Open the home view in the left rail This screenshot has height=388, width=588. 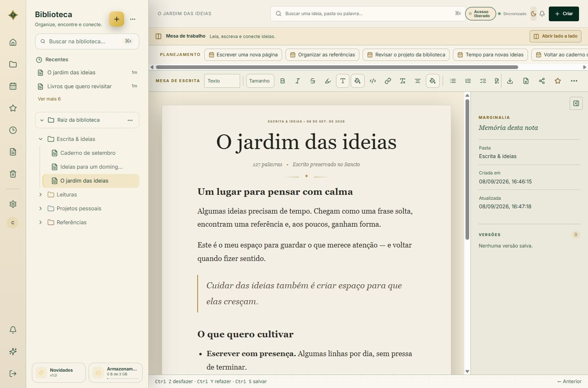13,42
